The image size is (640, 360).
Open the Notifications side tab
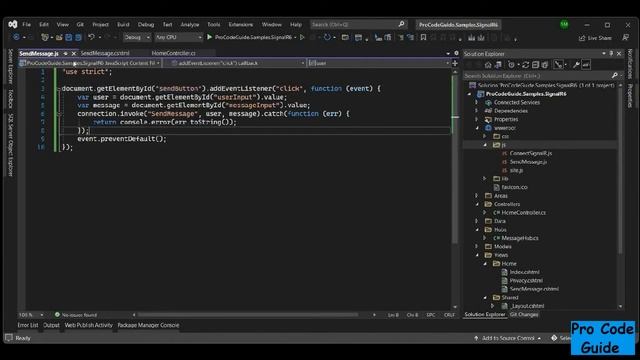click(630, 63)
